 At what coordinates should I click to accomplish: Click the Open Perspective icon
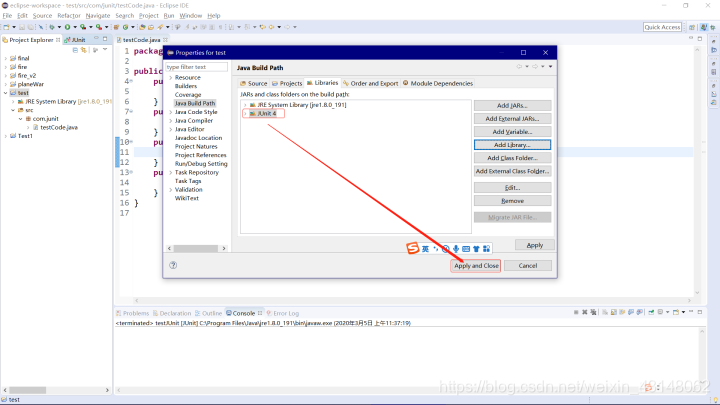pos(692,27)
